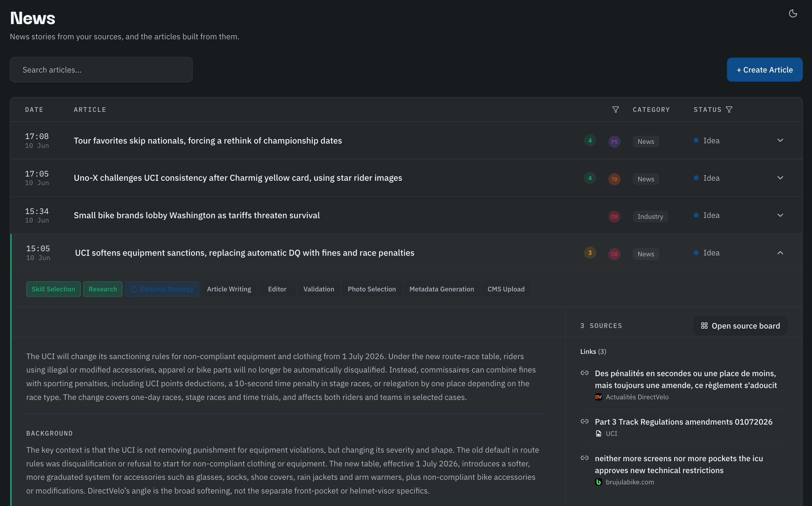This screenshot has width=812, height=506.
Task: Click the Search articles input field
Action: [x=101, y=69]
